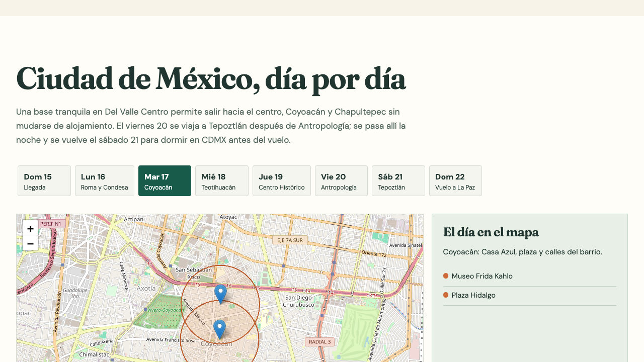This screenshot has width=644, height=362.
Task: Click the PERIF N1 road label
Action: tap(51, 224)
